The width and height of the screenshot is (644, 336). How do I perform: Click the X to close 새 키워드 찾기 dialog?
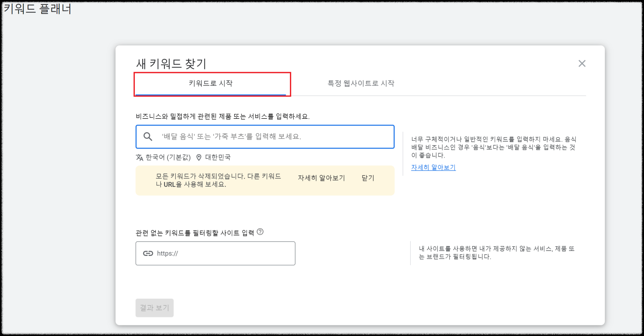582,64
